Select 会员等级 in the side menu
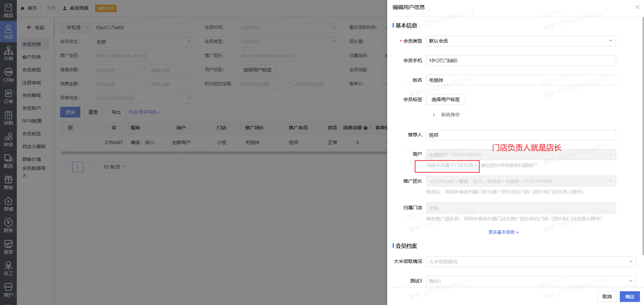The width and height of the screenshot is (644, 305). tap(32, 95)
